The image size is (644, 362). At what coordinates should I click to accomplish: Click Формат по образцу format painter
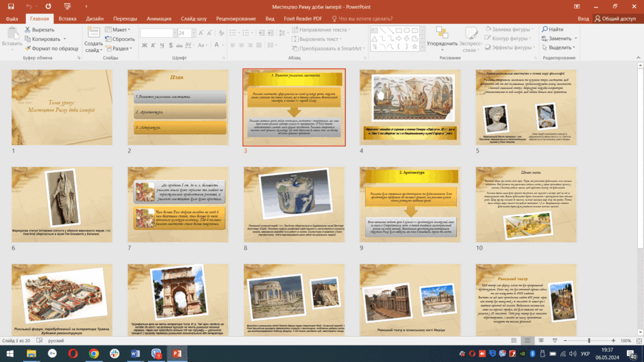click(x=51, y=49)
